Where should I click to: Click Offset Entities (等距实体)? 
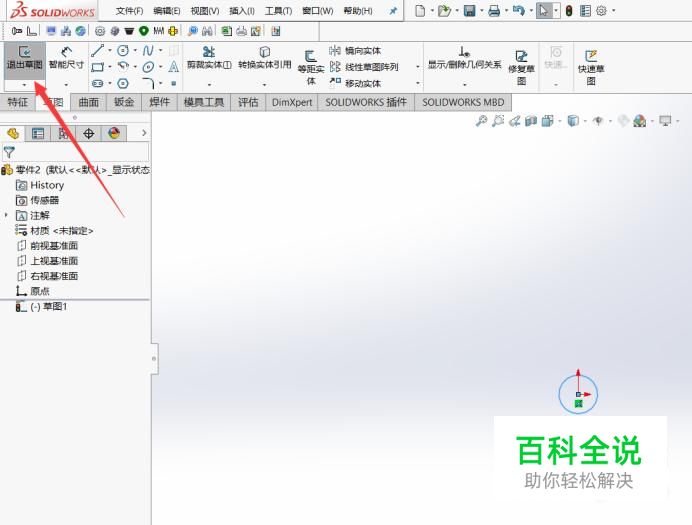pyautogui.click(x=311, y=68)
